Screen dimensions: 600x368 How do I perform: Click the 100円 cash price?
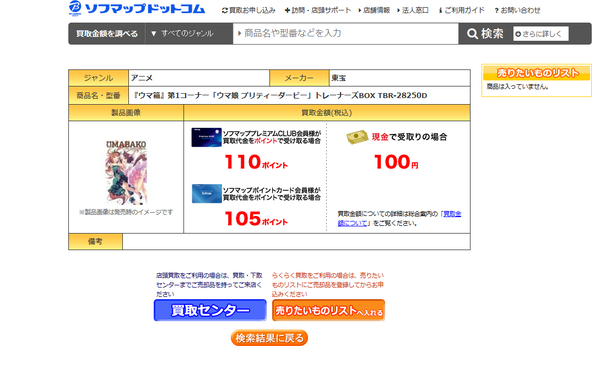pyautogui.click(x=396, y=162)
